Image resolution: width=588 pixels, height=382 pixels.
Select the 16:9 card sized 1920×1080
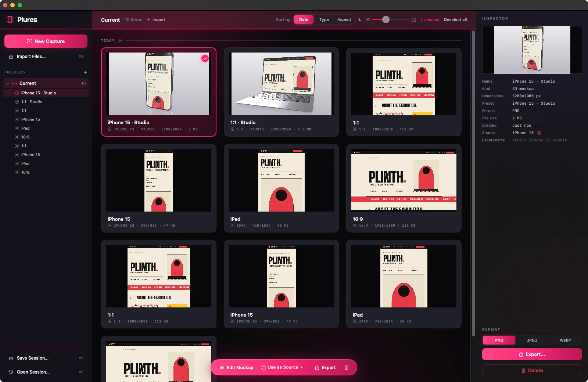404,188
